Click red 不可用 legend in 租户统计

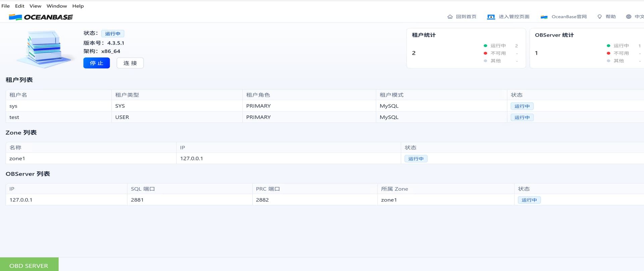(495, 53)
